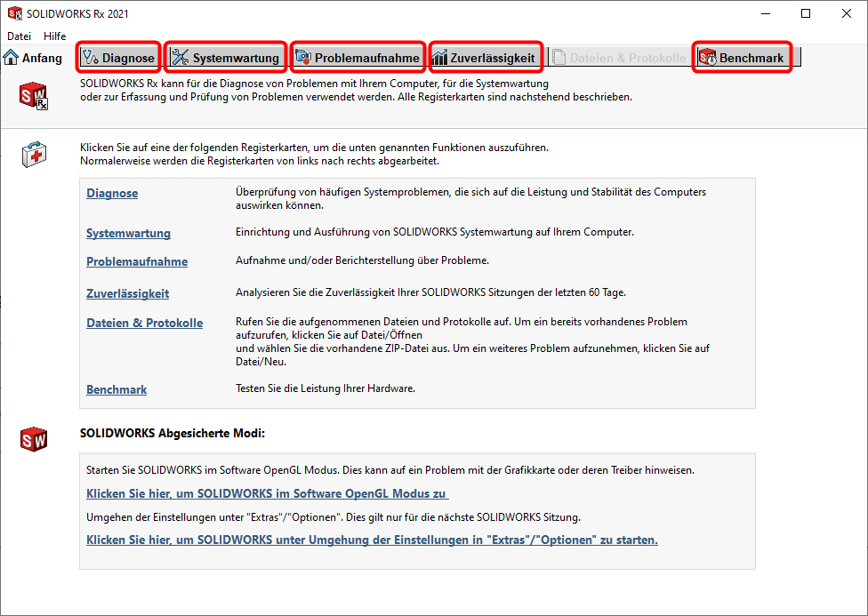Click the red SOLIDWORKS safe mode icon
The image size is (868, 616).
coord(34,438)
